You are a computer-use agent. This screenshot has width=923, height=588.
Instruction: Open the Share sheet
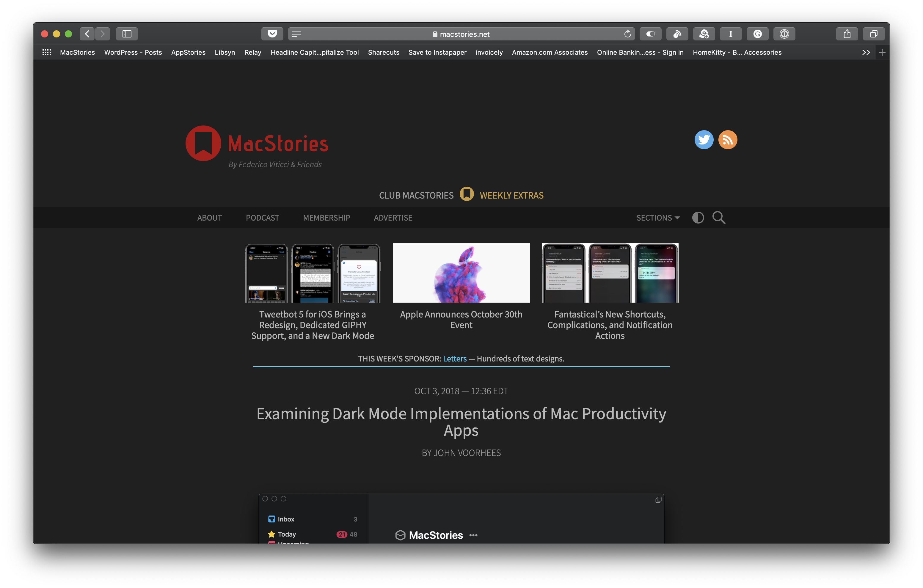[x=847, y=34]
